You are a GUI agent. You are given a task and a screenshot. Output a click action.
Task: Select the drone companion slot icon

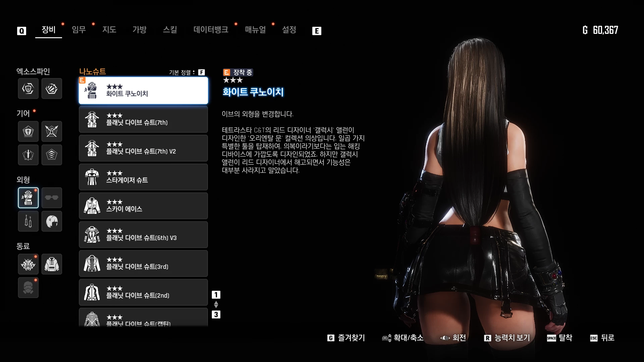[x=28, y=264]
